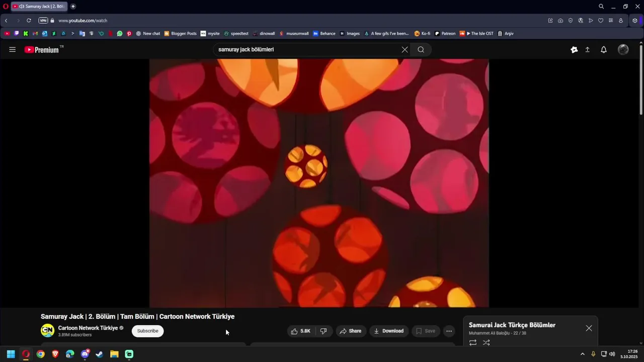Open the 'Ko-fi' bookmark
The image size is (644, 362).
422,34
